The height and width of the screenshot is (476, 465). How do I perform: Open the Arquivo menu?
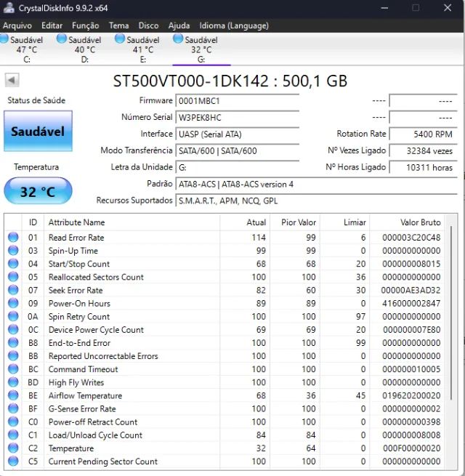pyautogui.click(x=17, y=25)
